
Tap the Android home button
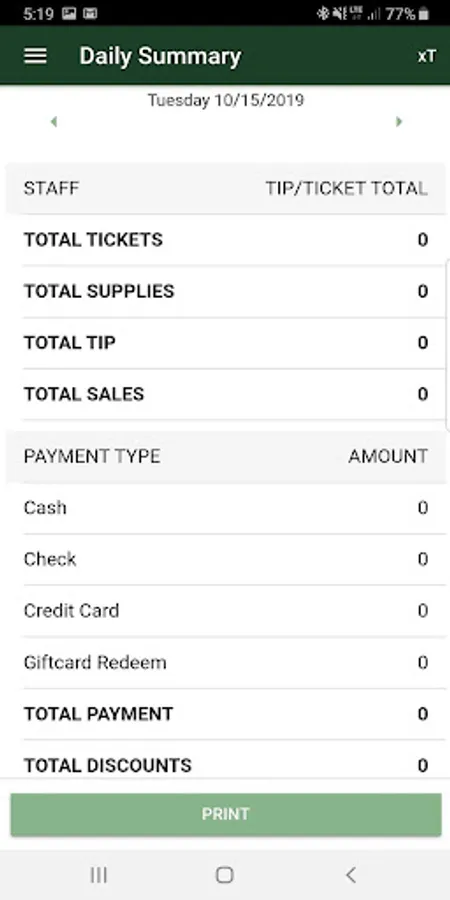224,875
